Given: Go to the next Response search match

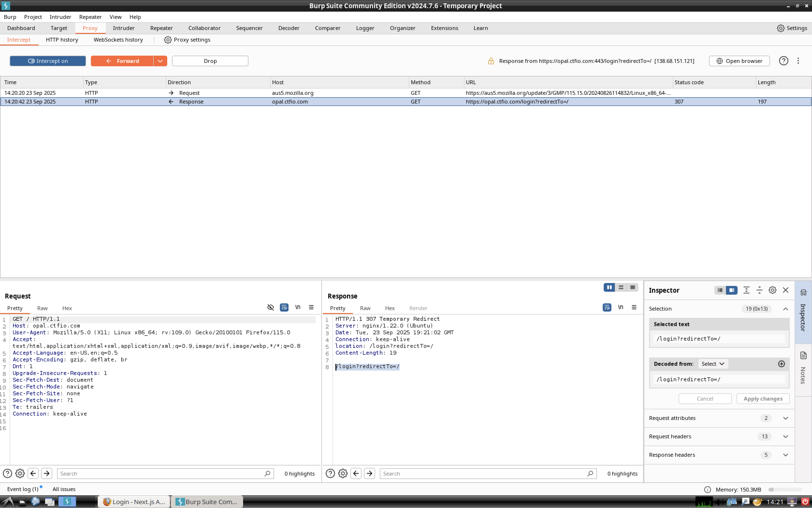Looking at the screenshot, I should point(370,473).
